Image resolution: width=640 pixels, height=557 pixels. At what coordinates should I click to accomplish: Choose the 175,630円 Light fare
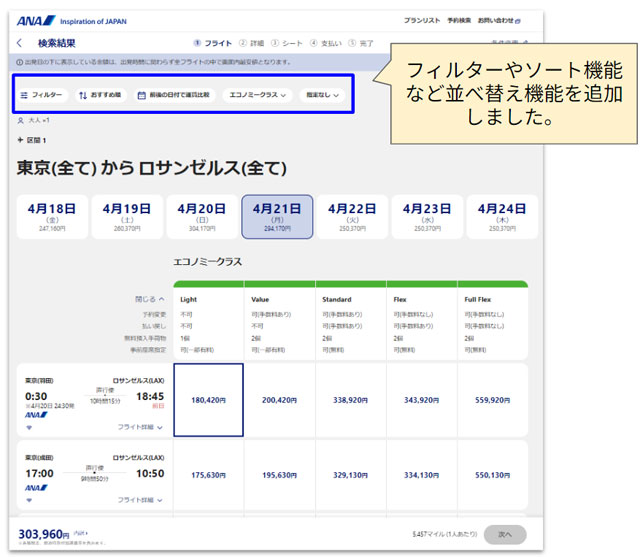208,475
